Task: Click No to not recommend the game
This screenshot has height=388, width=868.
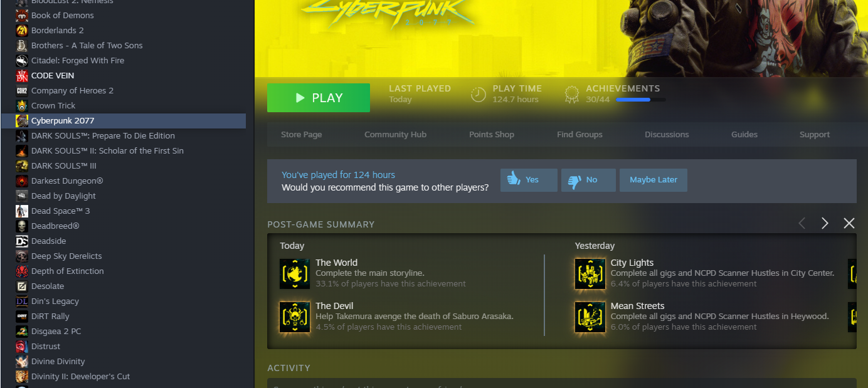Action: tap(588, 180)
